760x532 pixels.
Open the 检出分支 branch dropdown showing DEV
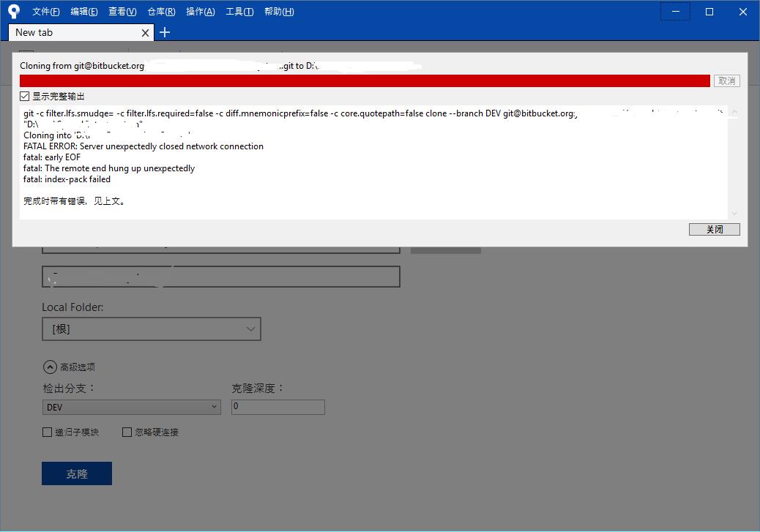click(x=214, y=407)
